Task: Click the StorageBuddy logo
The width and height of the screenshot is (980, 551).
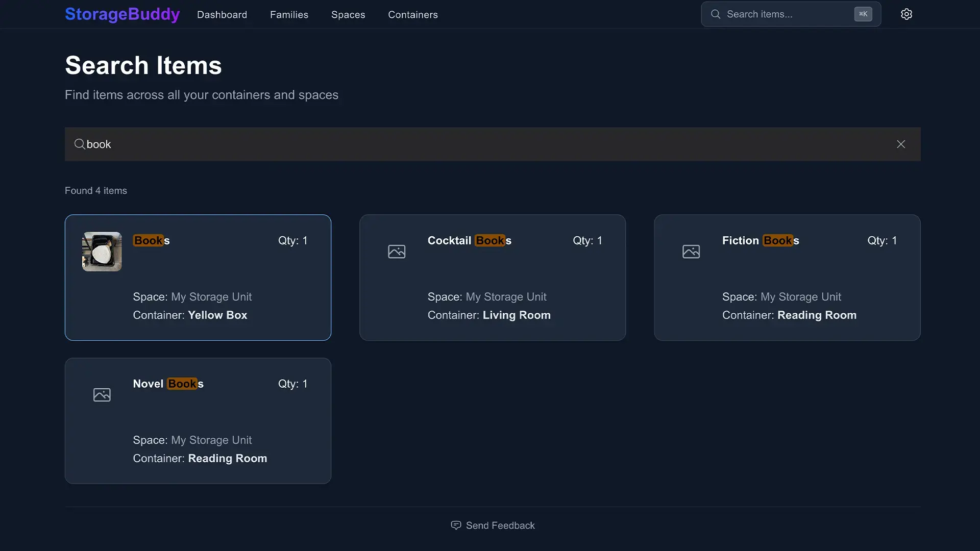Action: pyautogui.click(x=122, y=14)
